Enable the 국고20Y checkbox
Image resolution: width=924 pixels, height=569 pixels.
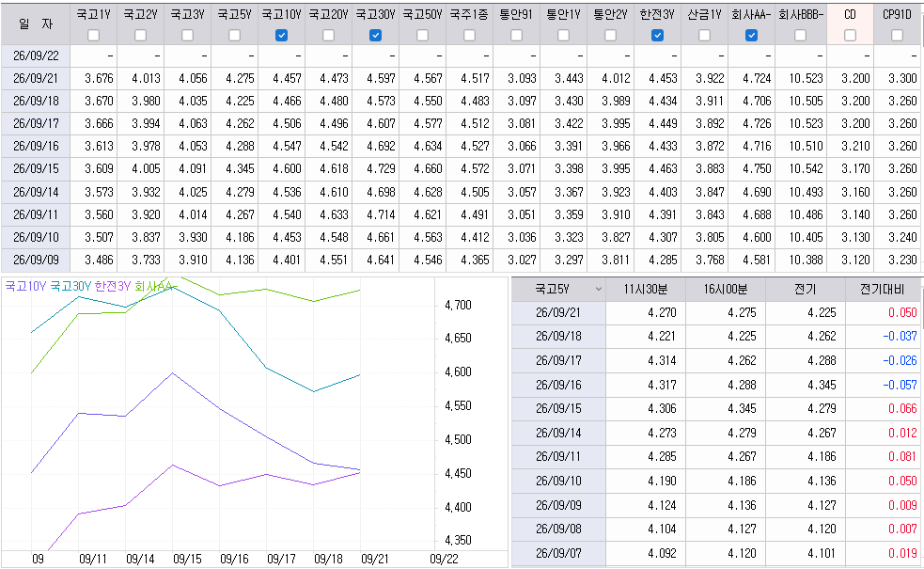pos(329,36)
